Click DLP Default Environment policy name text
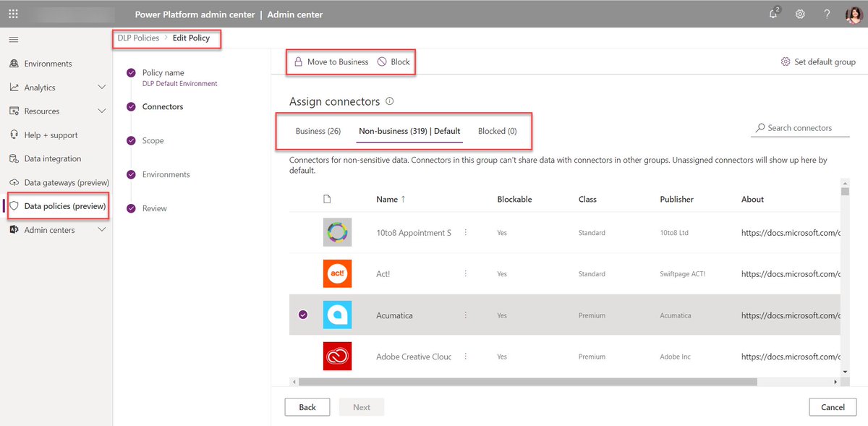868x426 pixels. (x=180, y=84)
